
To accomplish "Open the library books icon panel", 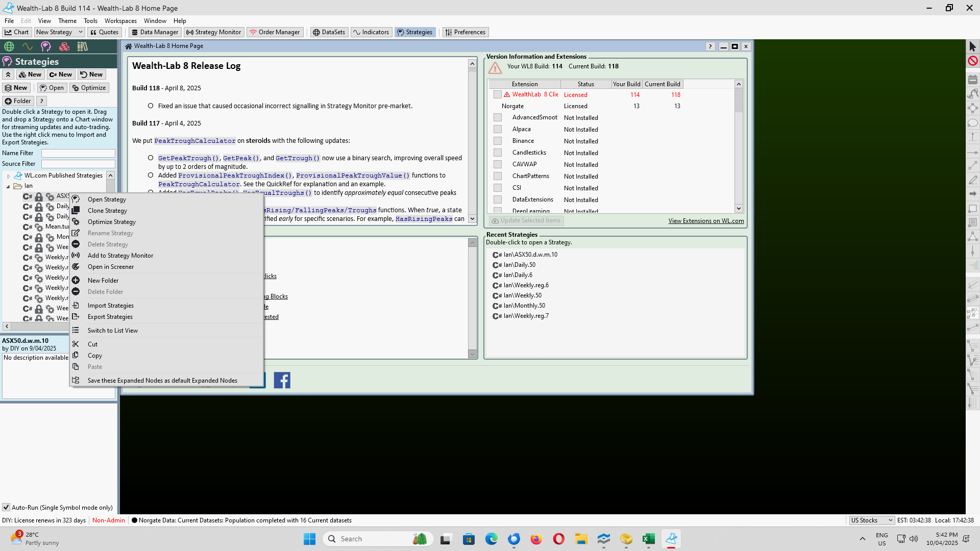I will (82, 46).
